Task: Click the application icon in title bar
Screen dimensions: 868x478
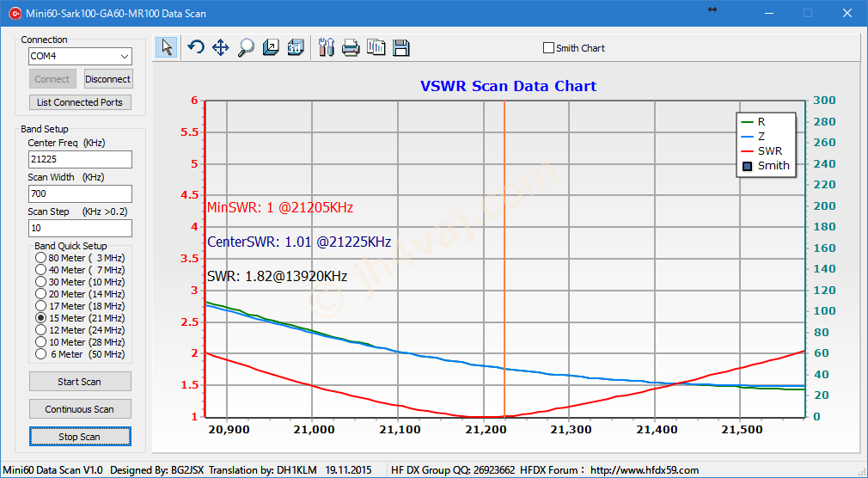Action: pyautogui.click(x=15, y=13)
